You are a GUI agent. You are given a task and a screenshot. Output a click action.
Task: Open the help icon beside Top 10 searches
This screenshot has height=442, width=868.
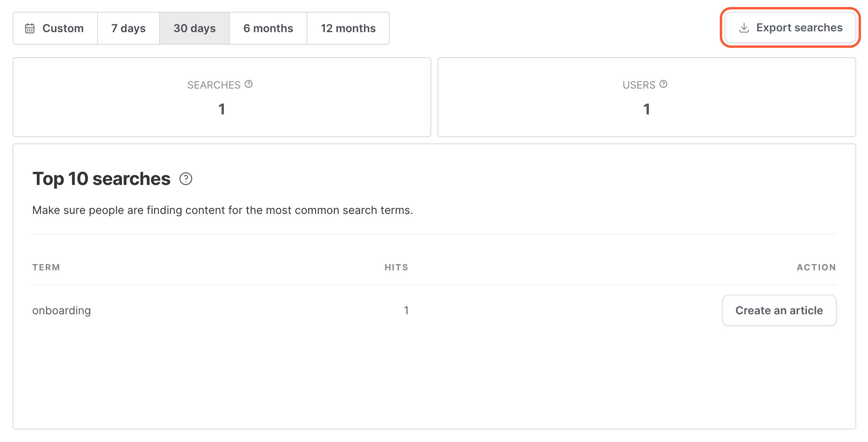(x=186, y=179)
